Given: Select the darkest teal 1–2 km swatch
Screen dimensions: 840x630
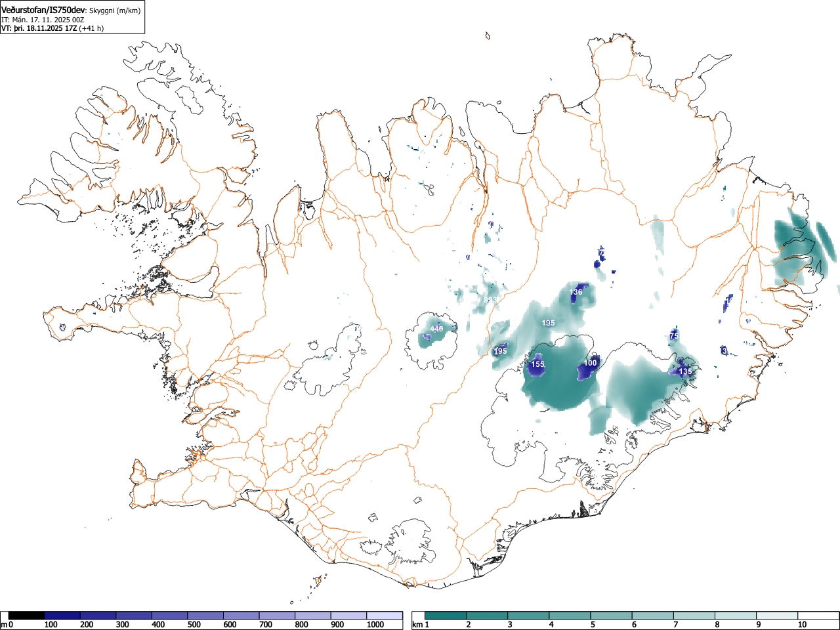Looking at the screenshot, I should pos(446,616).
